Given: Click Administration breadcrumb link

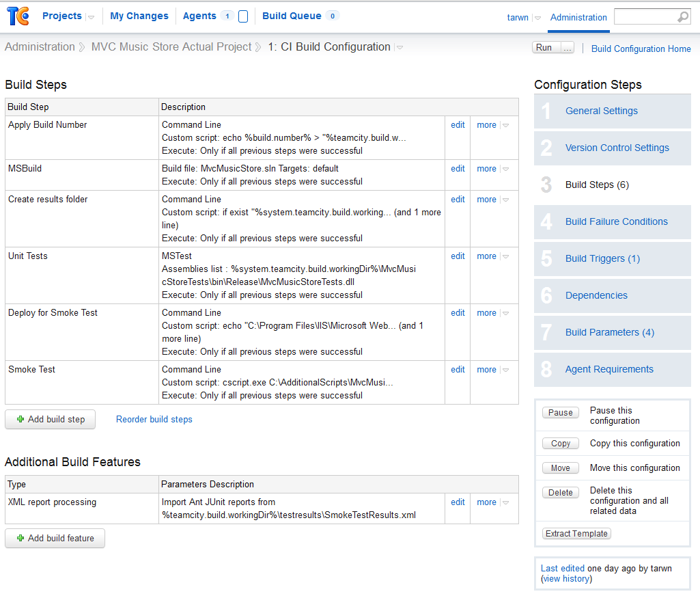Looking at the screenshot, I should click(x=40, y=47).
